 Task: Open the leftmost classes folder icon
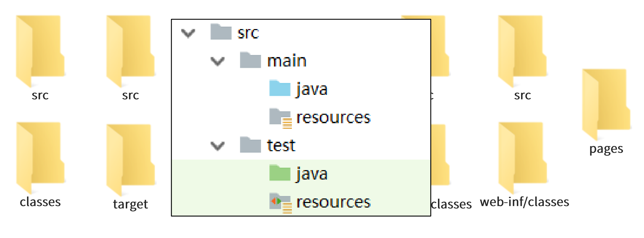(40, 157)
